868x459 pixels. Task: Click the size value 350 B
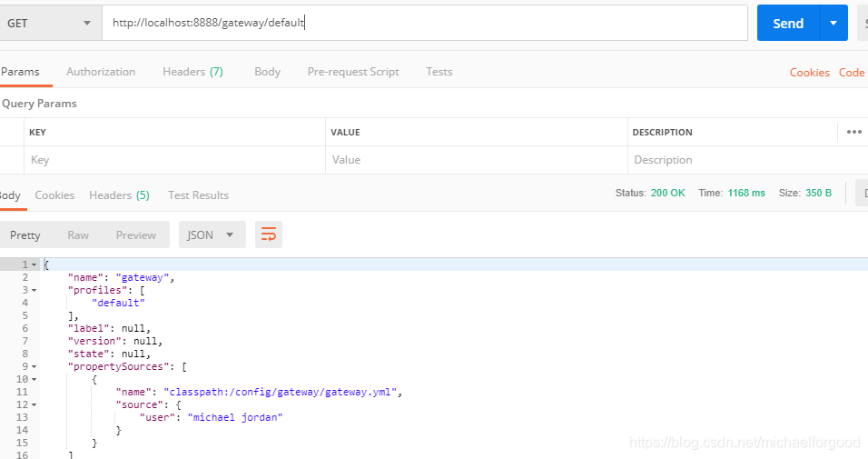(x=818, y=193)
